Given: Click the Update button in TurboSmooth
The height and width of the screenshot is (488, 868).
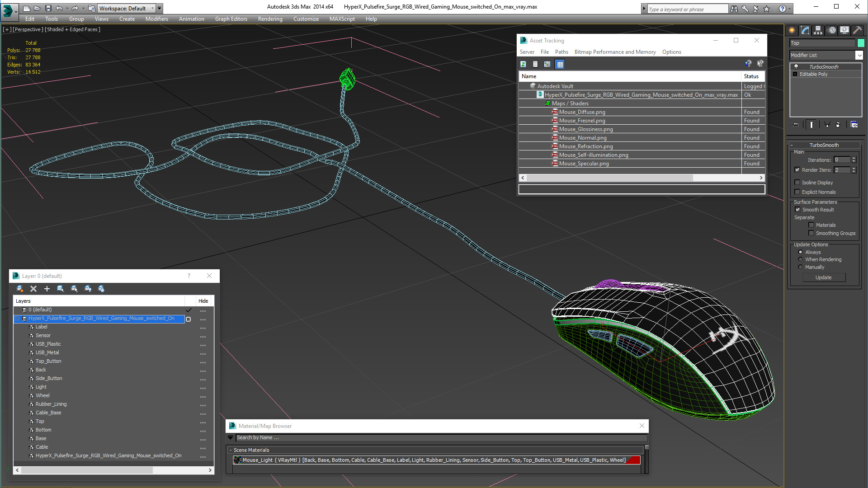Looking at the screenshot, I should pyautogui.click(x=823, y=277).
